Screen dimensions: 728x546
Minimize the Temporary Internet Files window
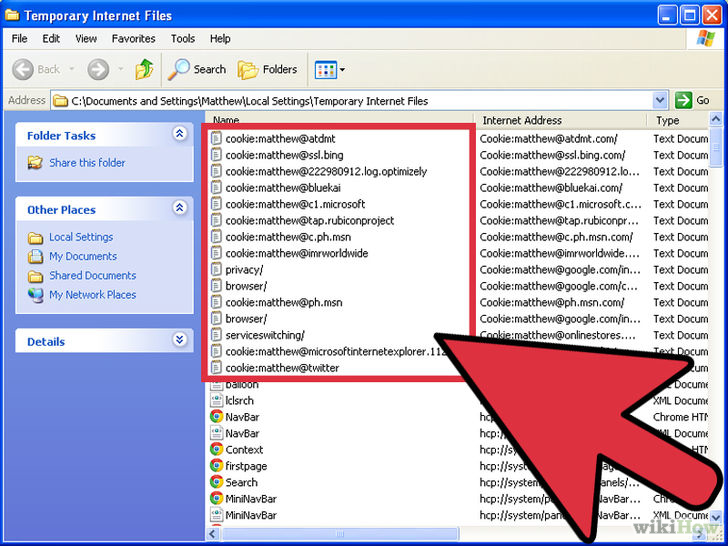click(x=668, y=16)
